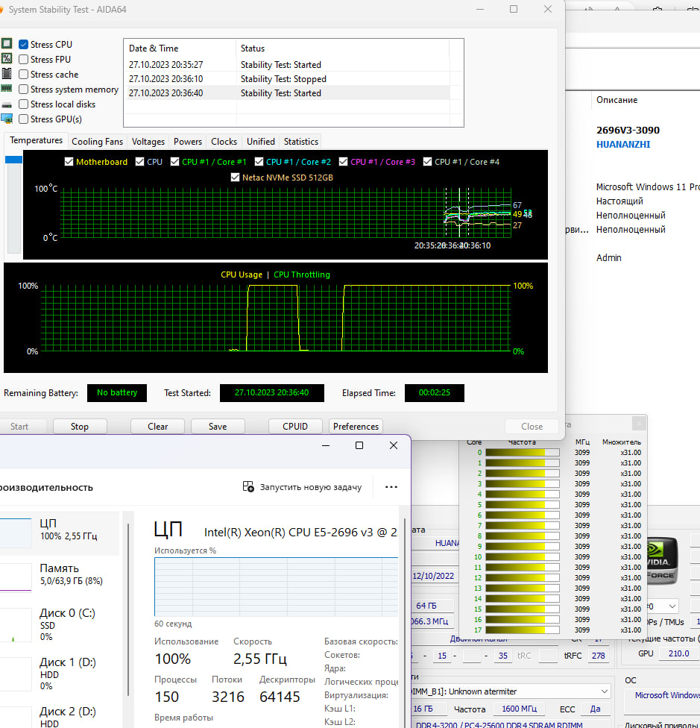This screenshot has height=728, width=700.
Task: Toggle Netac NVMe SSD 512GB checkbox
Action: pyautogui.click(x=235, y=178)
